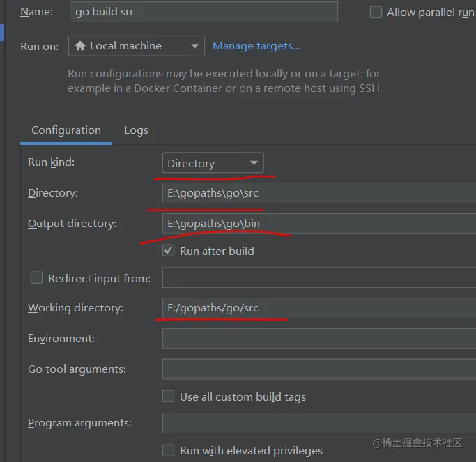The width and height of the screenshot is (476, 462).
Task: Enable Use all custom build tags
Action: tap(168, 396)
